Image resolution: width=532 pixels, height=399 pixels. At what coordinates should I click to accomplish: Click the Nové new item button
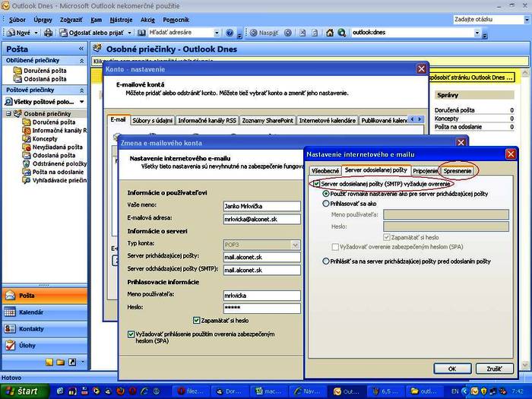click(19, 33)
